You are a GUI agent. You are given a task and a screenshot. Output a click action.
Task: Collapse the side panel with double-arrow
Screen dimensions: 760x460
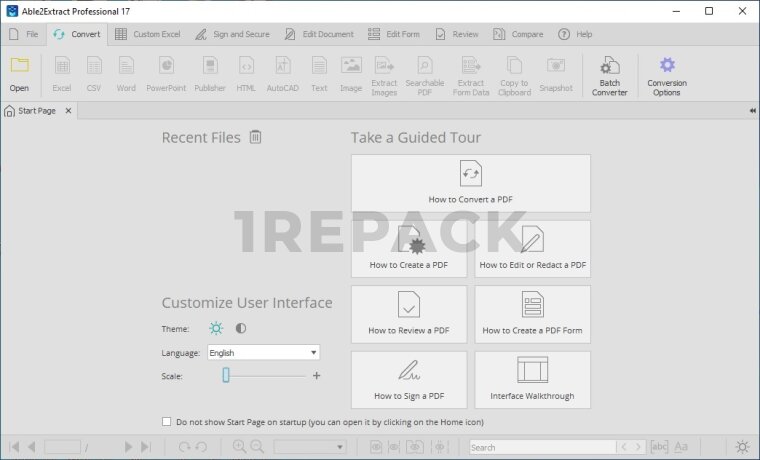point(752,111)
